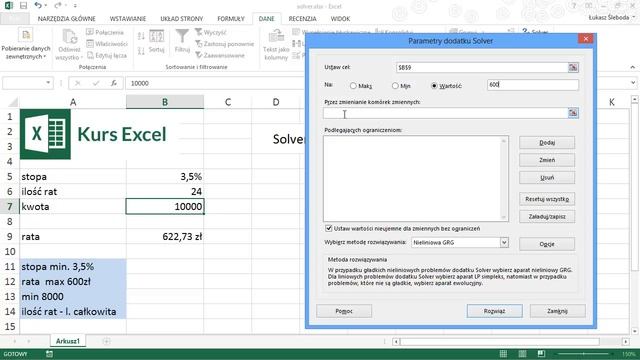
Task: Select the Arkusz1 sheet tab
Action: click(x=68, y=341)
